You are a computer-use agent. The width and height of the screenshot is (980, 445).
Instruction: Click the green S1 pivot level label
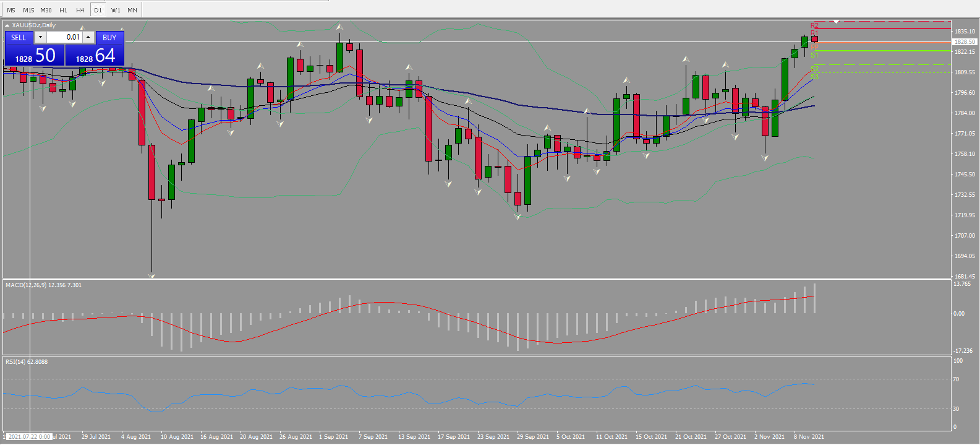pos(814,55)
